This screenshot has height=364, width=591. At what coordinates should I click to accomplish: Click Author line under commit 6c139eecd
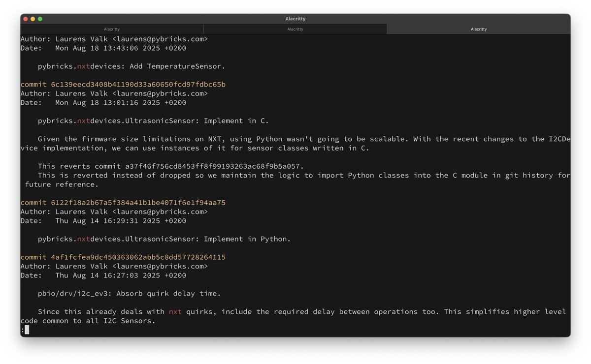pyautogui.click(x=114, y=93)
